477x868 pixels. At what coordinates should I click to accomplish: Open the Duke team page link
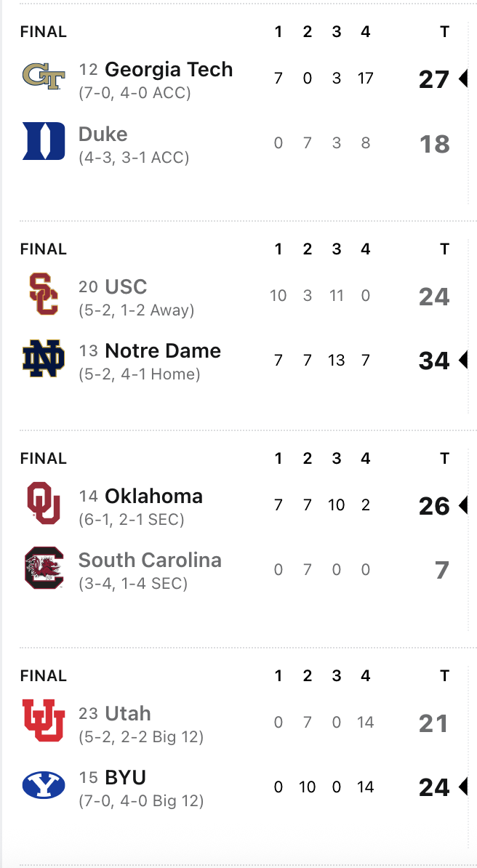tap(103, 134)
